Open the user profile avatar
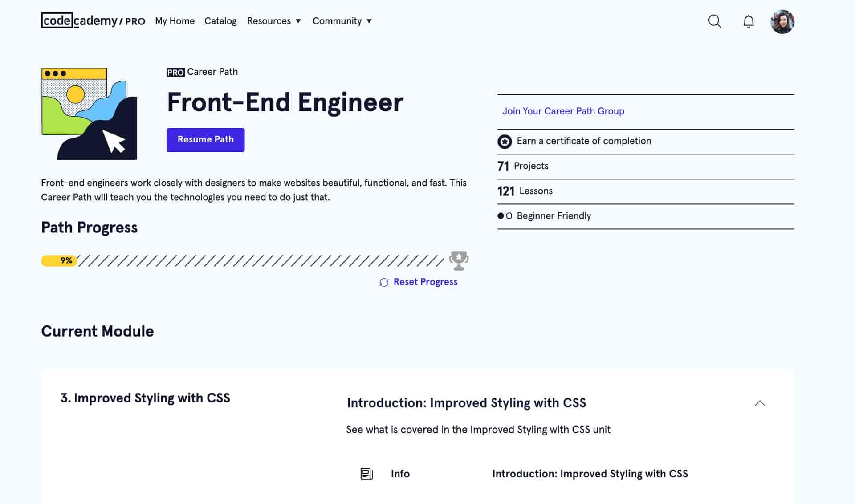The image size is (855, 504). point(782,21)
